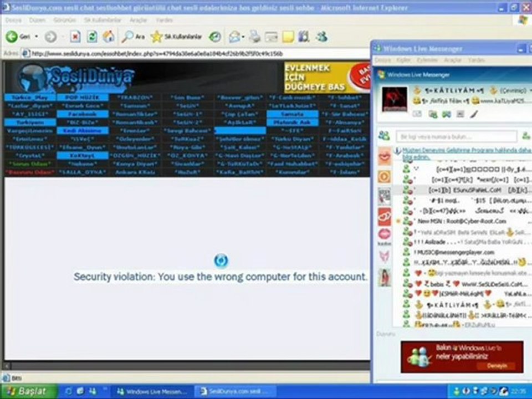Open the *SeSiN-1* chat room
This screenshot has width=532, height=399.
pyautogui.click(x=188, y=114)
